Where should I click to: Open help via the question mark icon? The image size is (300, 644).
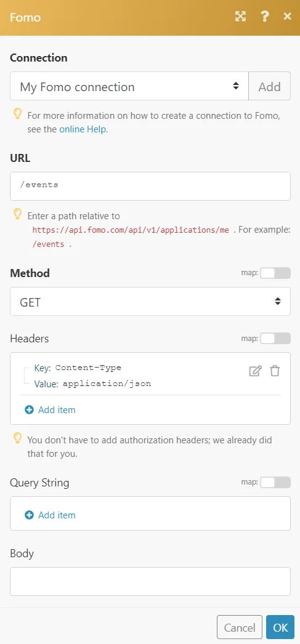click(x=265, y=17)
